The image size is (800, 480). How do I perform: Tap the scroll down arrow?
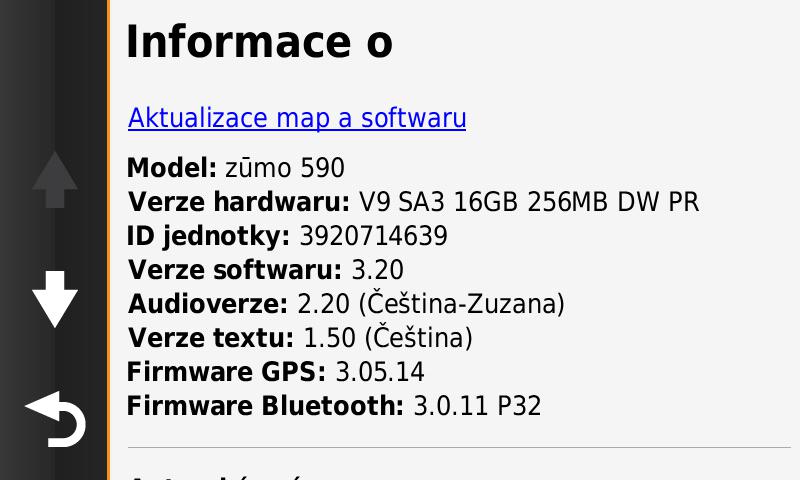coord(54,298)
